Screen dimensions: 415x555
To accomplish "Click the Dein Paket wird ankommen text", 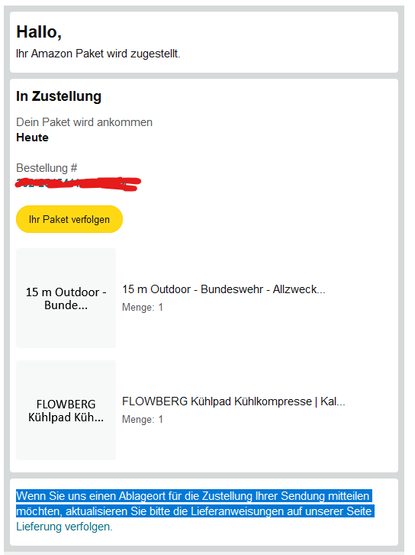I will click(x=84, y=122).
